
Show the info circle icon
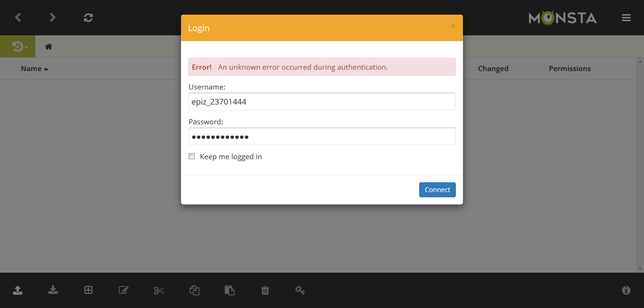click(626, 290)
